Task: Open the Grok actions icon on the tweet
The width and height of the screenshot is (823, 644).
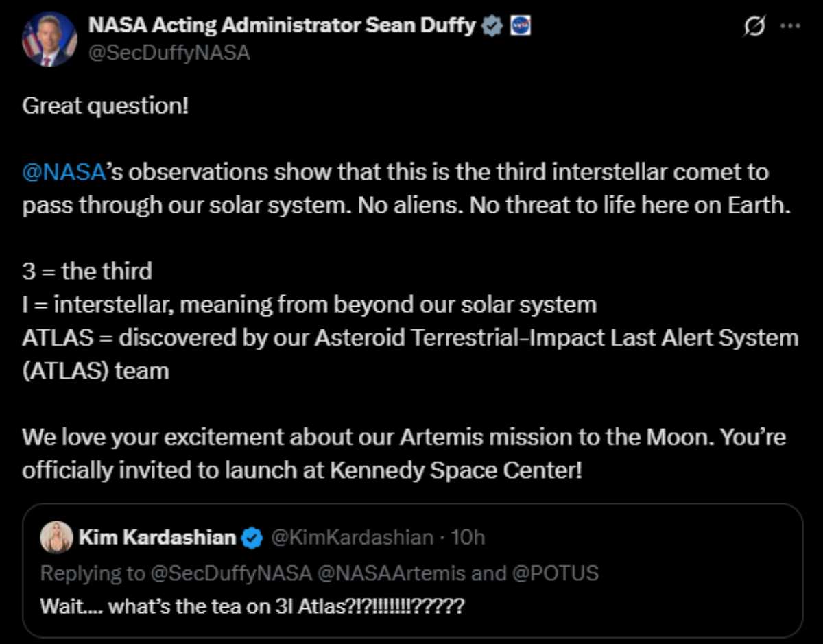Action: click(753, 25)
